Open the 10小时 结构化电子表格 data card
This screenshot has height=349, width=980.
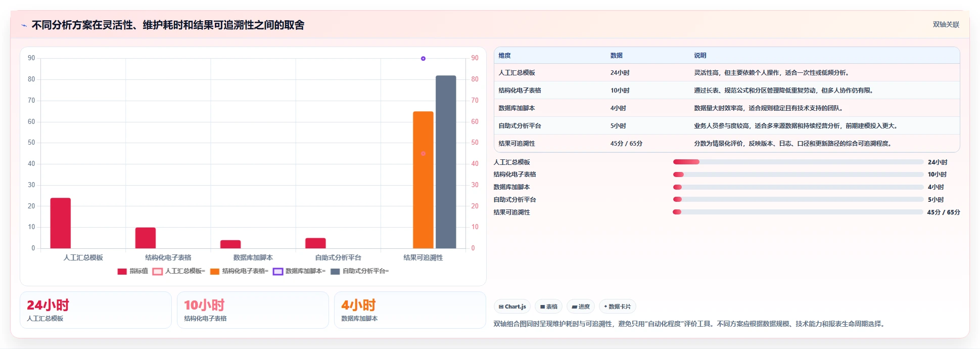coord(253,310)
